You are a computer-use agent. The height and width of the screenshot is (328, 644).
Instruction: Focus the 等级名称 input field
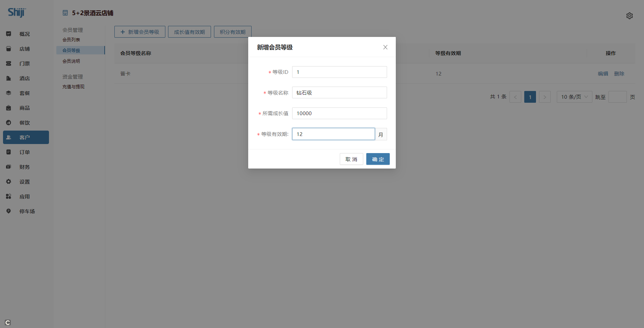pyautogui.click(x=339, y=93)
